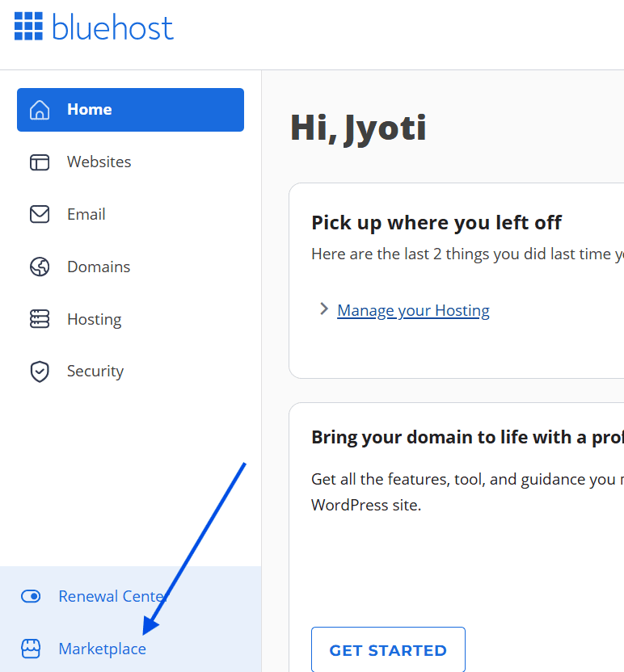Open the Manage your Hosting link
624x672 pixels.
point(413,310)
